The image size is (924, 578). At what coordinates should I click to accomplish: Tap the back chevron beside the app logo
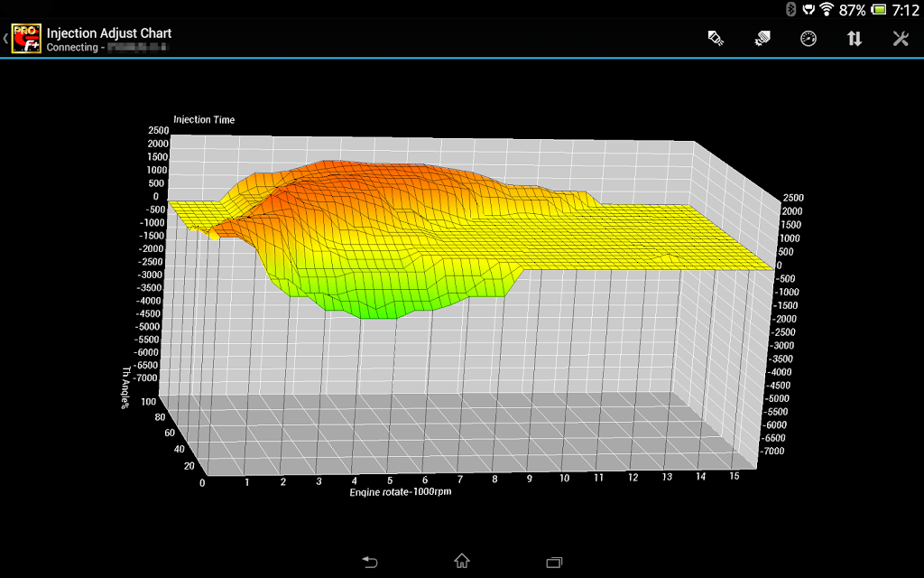coord(5,39)
